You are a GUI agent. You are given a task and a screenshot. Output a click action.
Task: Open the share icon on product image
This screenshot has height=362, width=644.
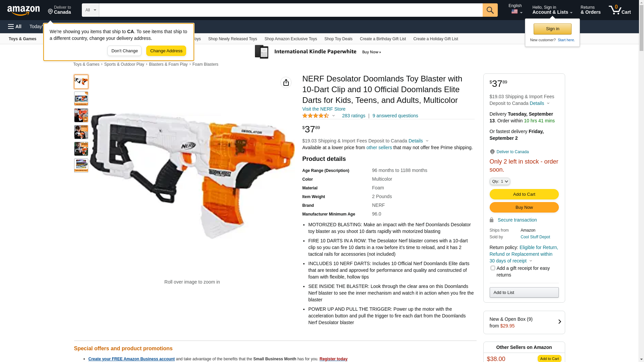point(286,82)
